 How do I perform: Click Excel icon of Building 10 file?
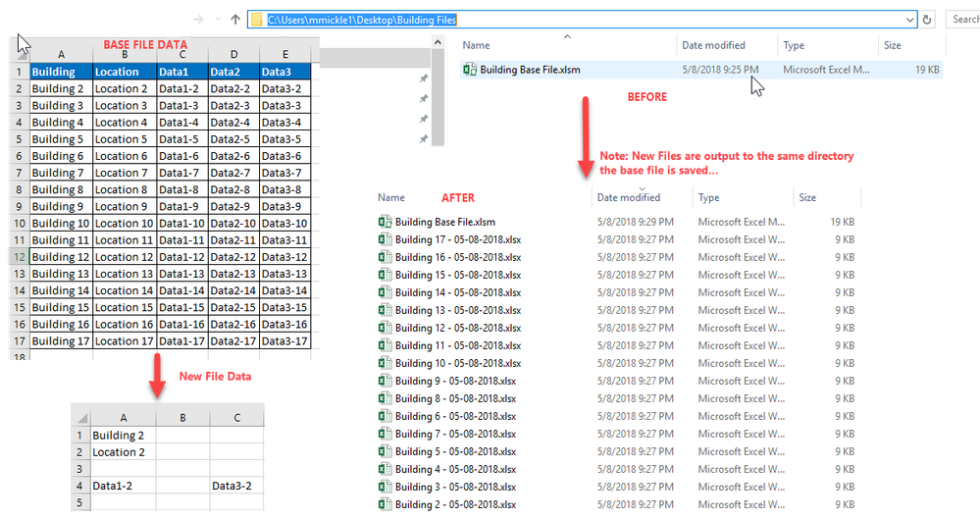[385, 363]
